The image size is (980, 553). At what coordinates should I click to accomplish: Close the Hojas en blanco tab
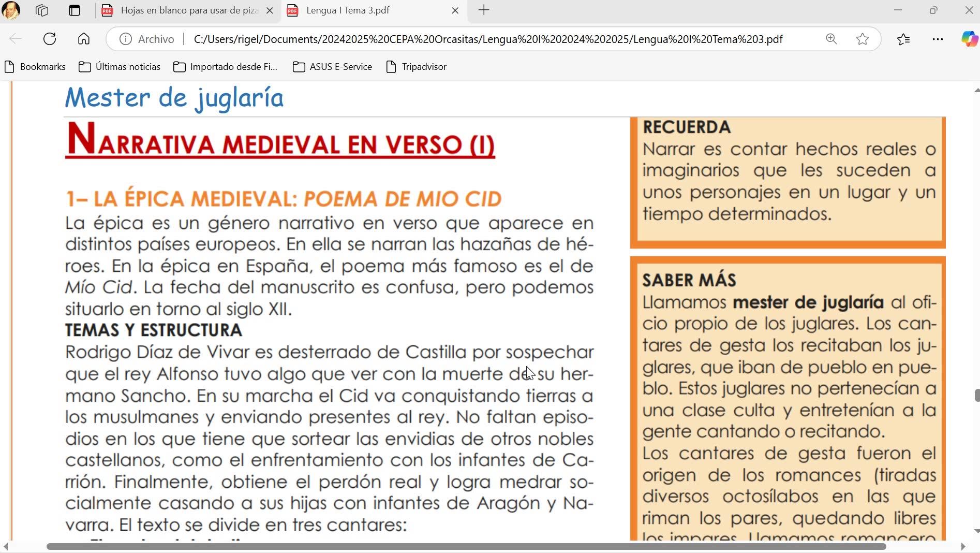(270, 10)
